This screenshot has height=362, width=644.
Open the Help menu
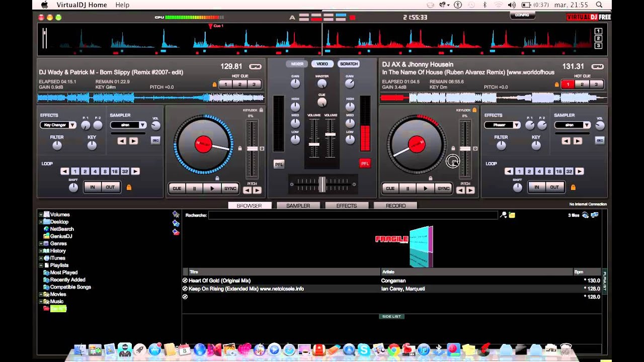tap(122, 5)
